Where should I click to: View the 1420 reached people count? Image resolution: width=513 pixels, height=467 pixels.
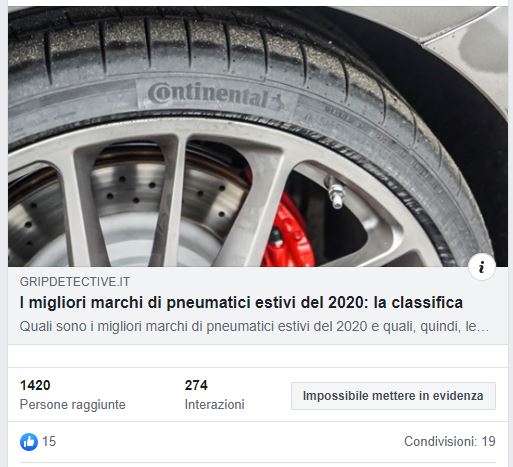tap(35, 385)
